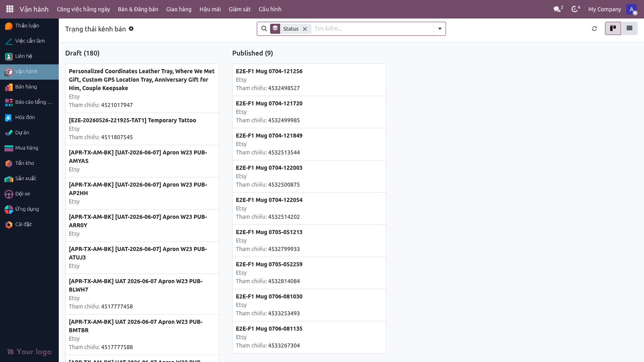Open Đội xe fleet app
The height and width of the screenshot is (362, 644).
[29, 194]
